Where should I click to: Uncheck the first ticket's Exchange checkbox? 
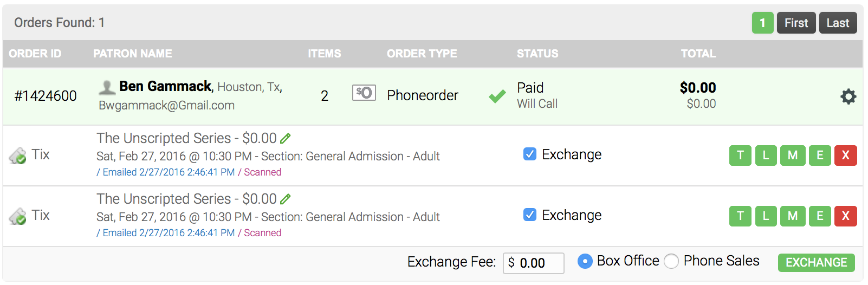pos(529,154)
